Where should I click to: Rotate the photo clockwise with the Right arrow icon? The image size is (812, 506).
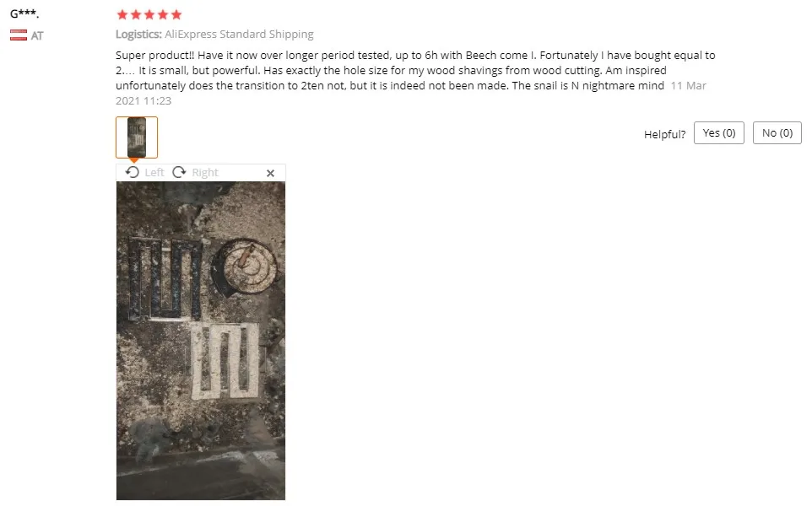179,172
